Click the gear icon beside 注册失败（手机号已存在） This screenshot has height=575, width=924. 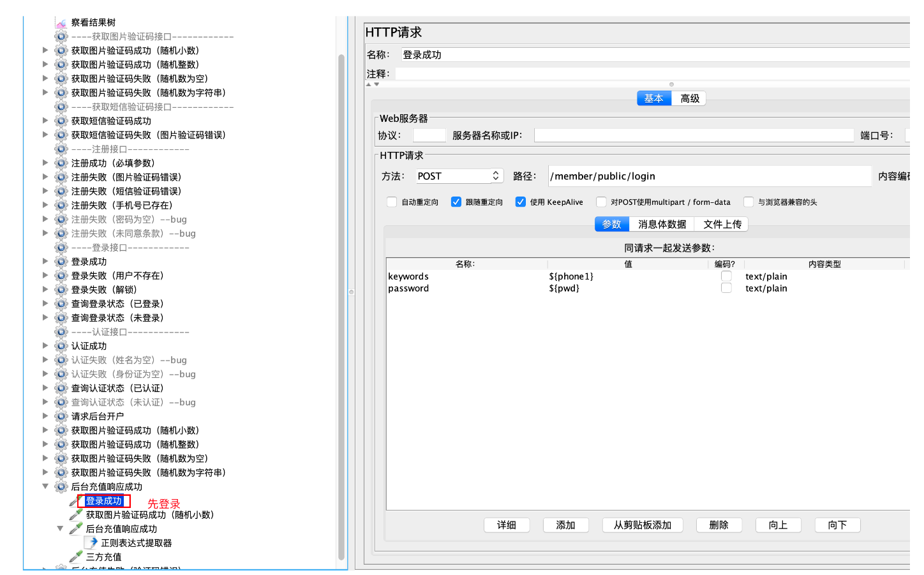point(61,205)
